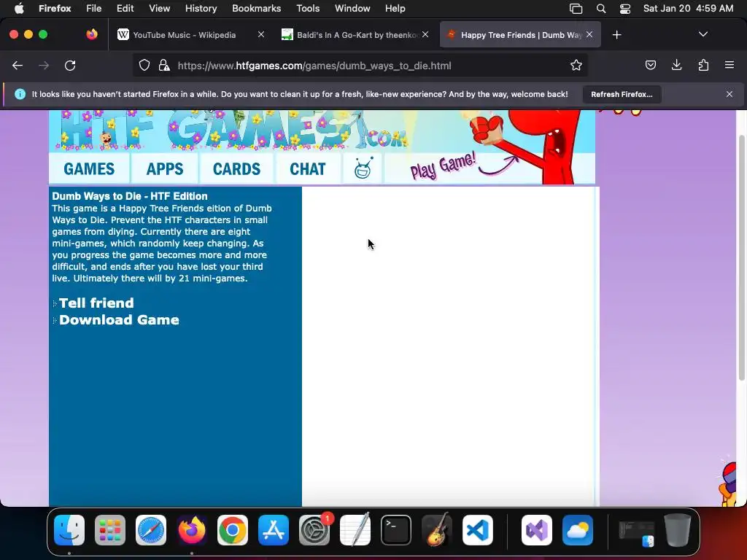
Task: Click the smiley face nav icon
Action: 363,168
